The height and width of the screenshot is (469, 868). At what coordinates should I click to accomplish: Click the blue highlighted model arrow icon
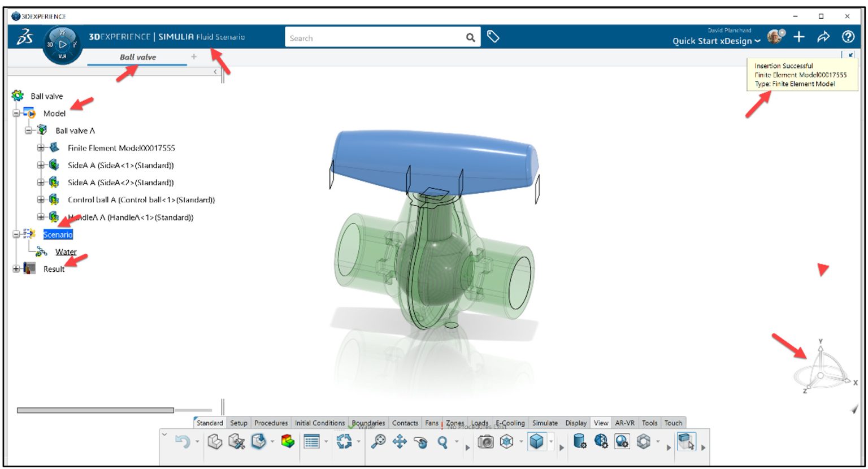coord(258,441)
